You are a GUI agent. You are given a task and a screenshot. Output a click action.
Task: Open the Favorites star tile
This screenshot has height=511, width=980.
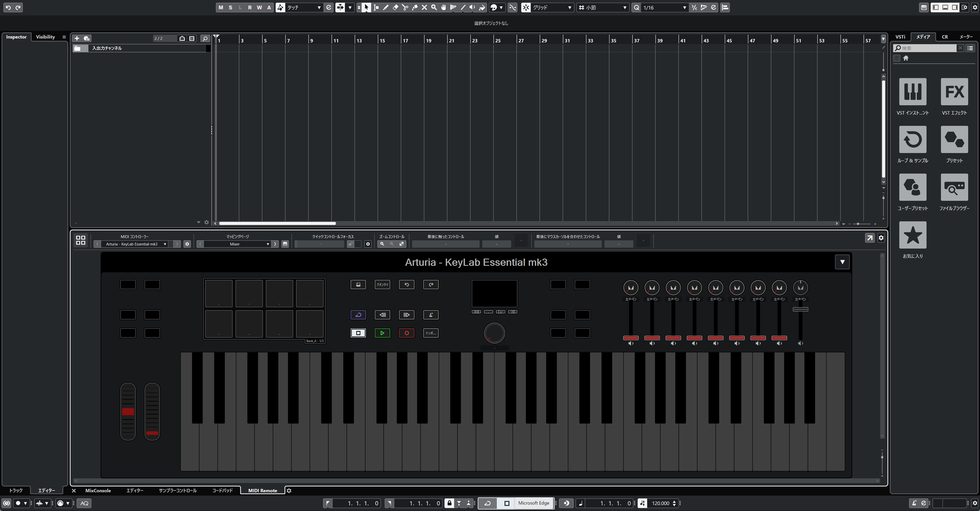[x=912, y=235]
